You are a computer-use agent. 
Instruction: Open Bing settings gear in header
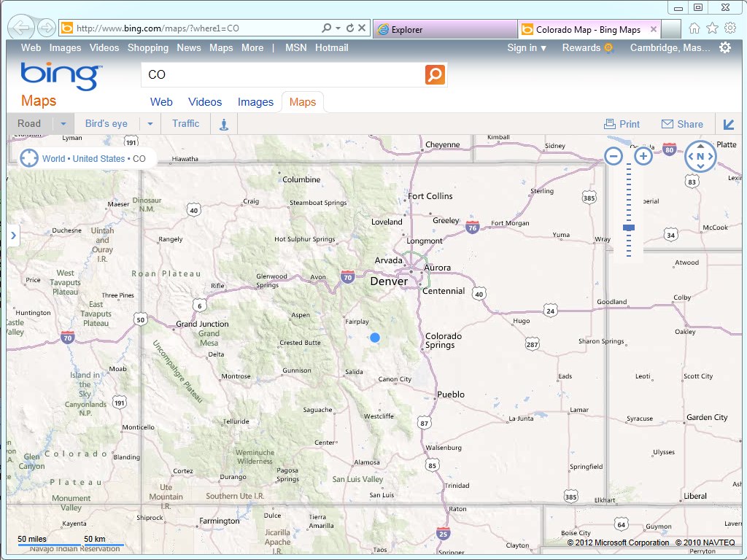click(x=724, y=47)
